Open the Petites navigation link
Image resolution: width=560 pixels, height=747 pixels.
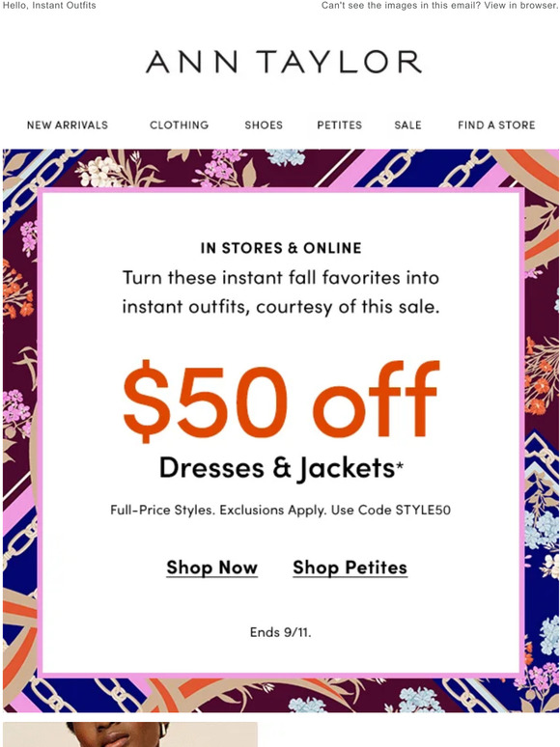[339, 124]
